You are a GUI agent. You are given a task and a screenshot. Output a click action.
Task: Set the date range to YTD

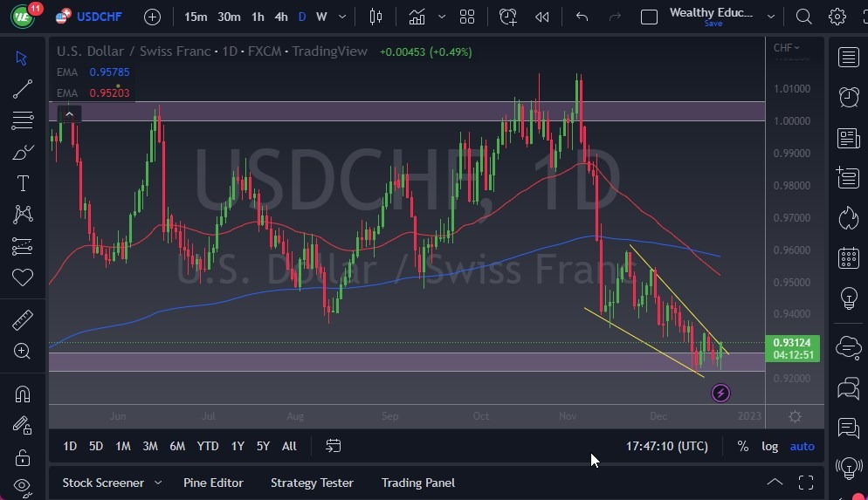click(208, 446)
